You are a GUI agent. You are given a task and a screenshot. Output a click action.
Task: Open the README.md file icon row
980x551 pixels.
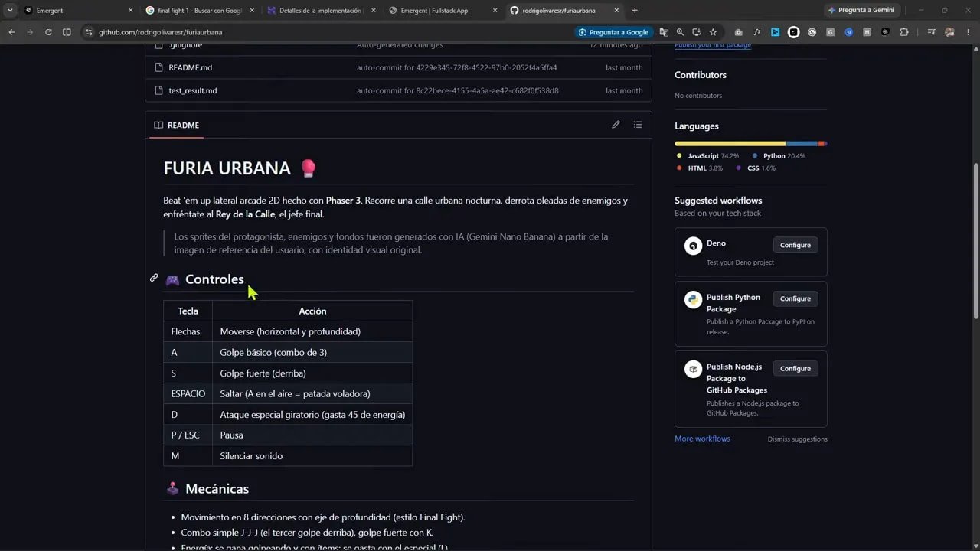[x=158, y=67]
